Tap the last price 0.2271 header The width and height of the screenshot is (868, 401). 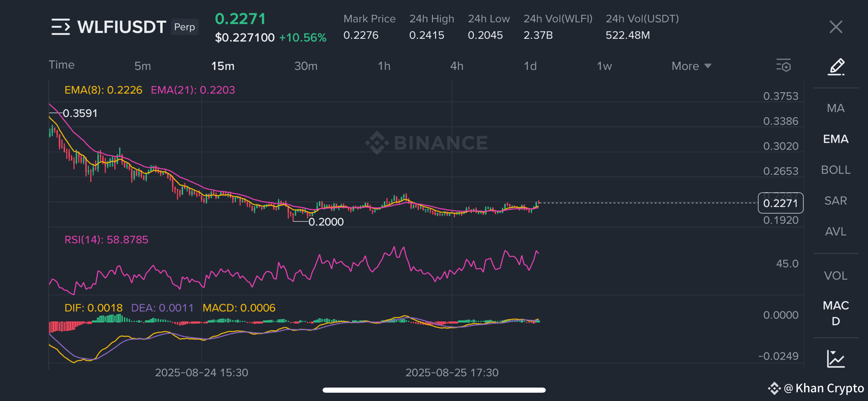[x=240, y=19]
